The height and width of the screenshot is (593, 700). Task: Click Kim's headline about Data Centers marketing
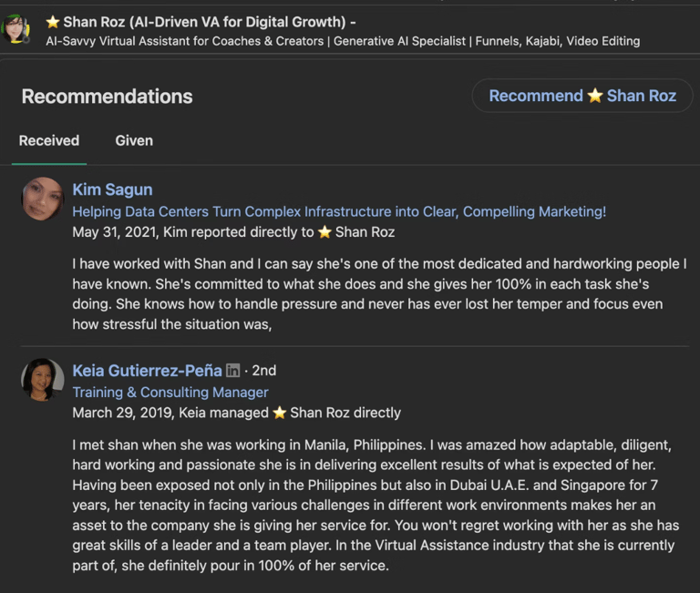339,211
